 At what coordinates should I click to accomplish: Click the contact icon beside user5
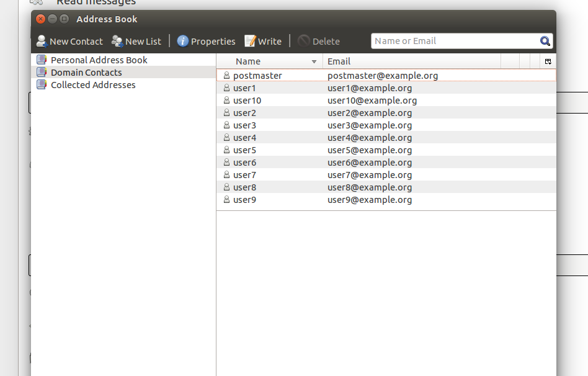[x=226, y=150]
